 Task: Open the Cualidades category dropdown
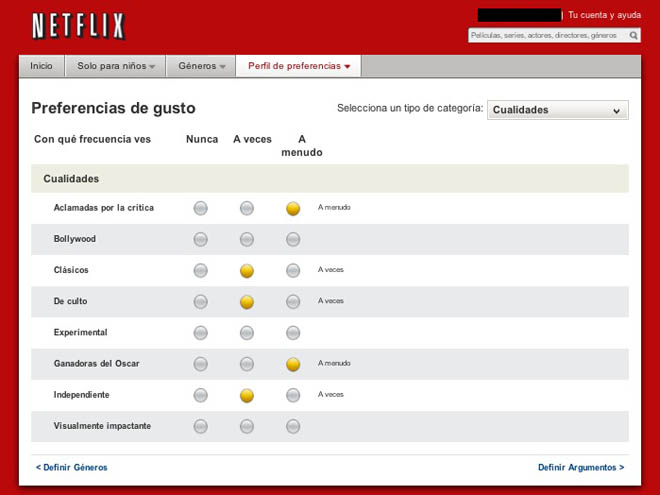pyautogui.click(x=557, y=110)
